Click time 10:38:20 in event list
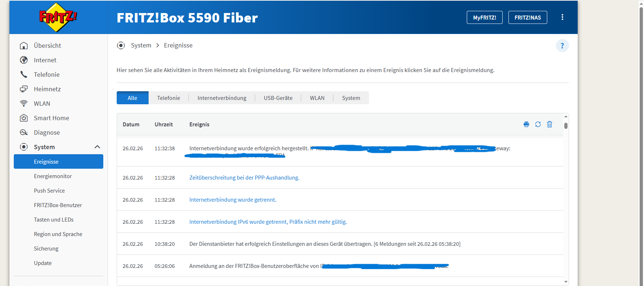Viewport: 644px width, 286px height. click(x=165, y=244)
